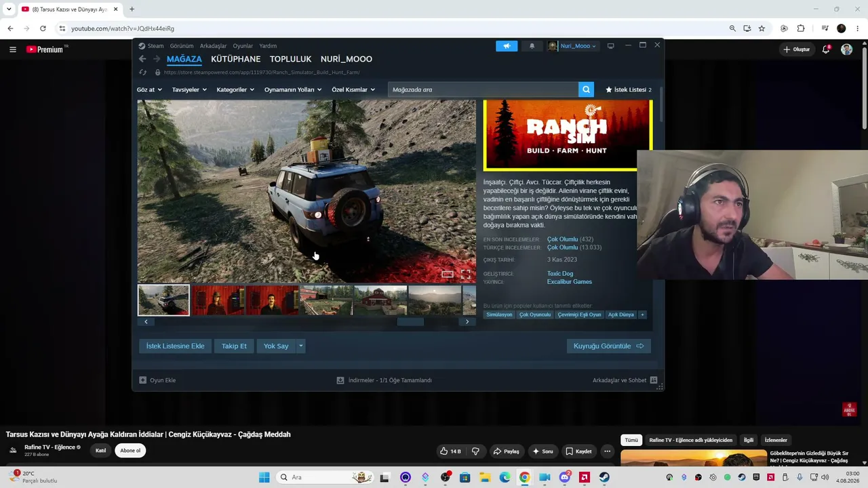
Task: Open İstek Listesi wishlist
Action: tap(629, 89)
